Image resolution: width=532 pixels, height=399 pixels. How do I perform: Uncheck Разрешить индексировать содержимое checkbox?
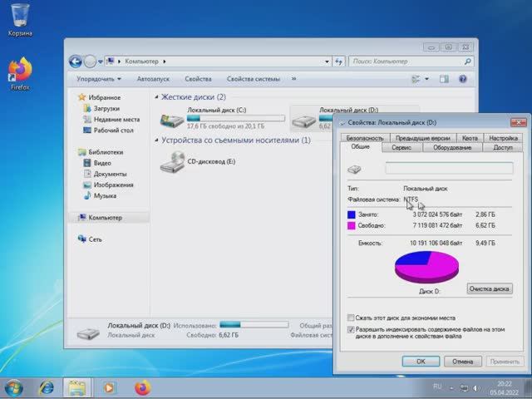tap(351, 329)
